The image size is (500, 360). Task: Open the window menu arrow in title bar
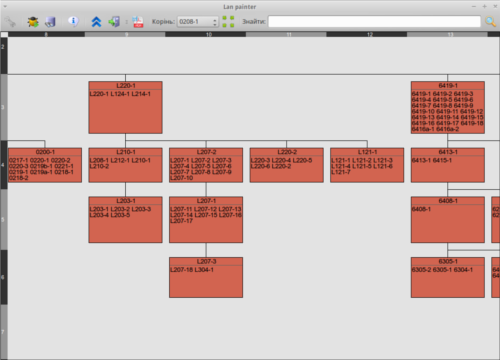click(x=5, y=7)
